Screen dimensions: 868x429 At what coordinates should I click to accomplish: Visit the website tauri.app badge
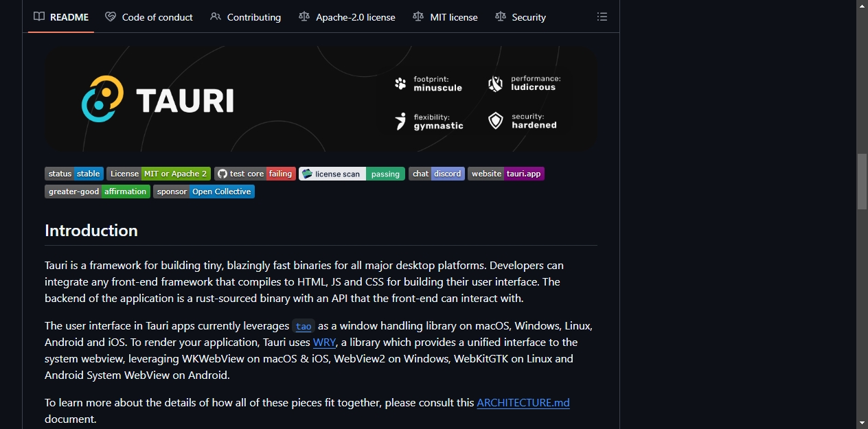point(506,174)
